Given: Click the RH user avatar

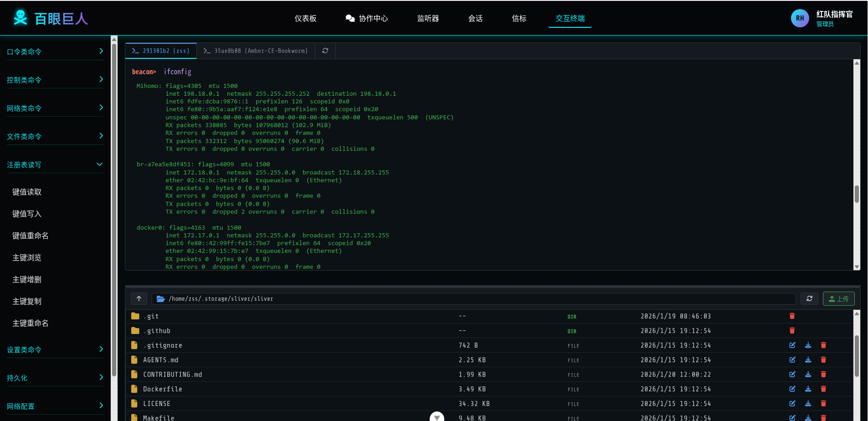Looking at the screenshot, I should pyautogui.click(x=800, y=18).
